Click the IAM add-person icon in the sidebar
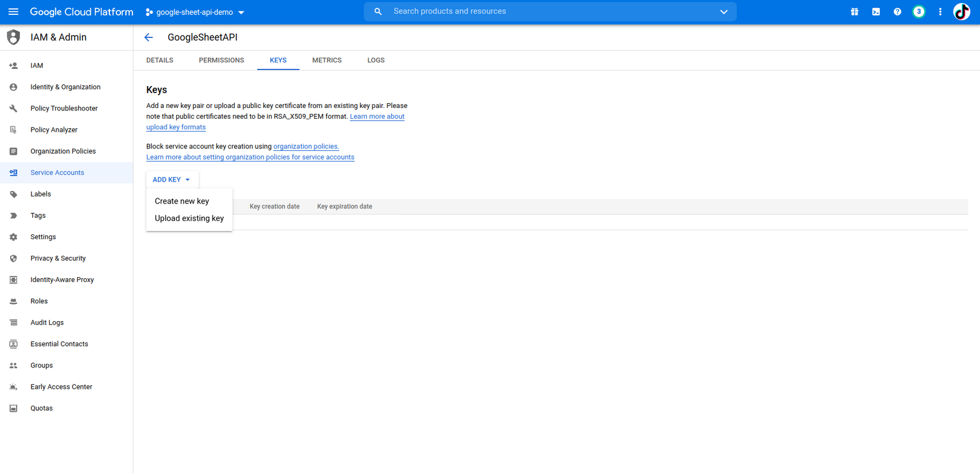 (x=13, y=66)
